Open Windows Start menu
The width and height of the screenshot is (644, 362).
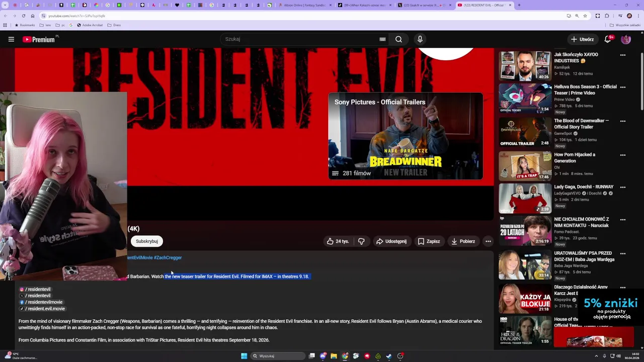click(x=244, y=356)
